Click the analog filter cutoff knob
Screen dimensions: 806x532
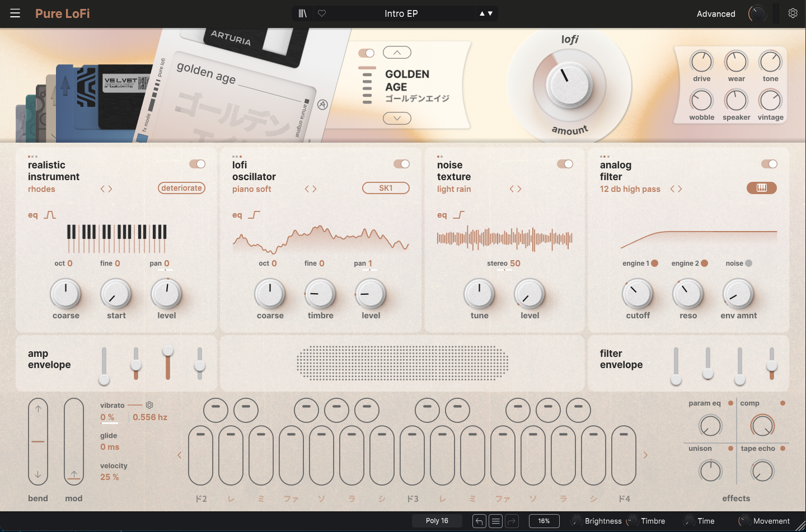tap(638, 294)
